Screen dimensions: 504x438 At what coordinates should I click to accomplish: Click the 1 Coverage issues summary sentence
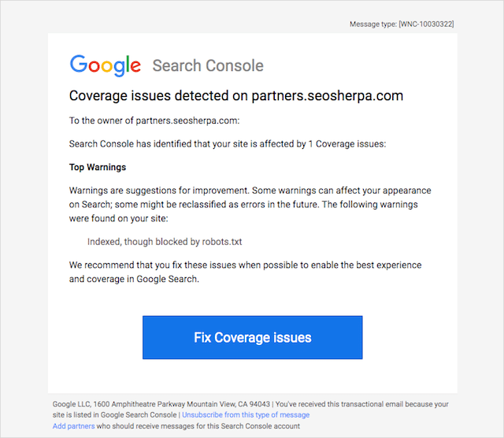pos(228,144)
